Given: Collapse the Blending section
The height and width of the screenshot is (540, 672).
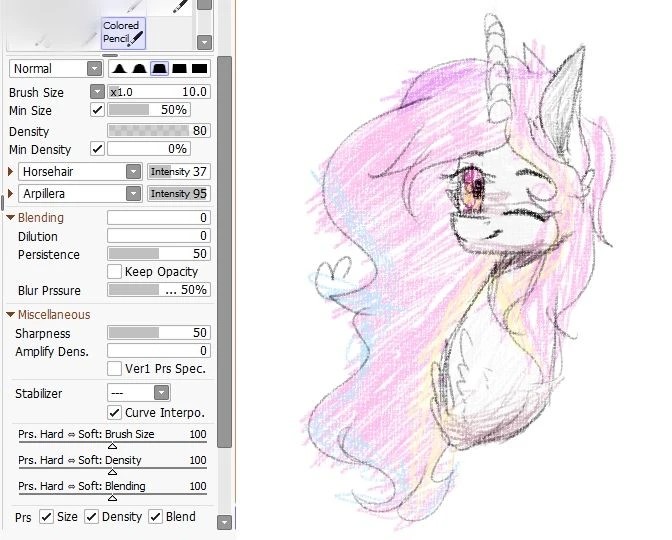Looking at the screenshot, I should [x=11, y=217].
